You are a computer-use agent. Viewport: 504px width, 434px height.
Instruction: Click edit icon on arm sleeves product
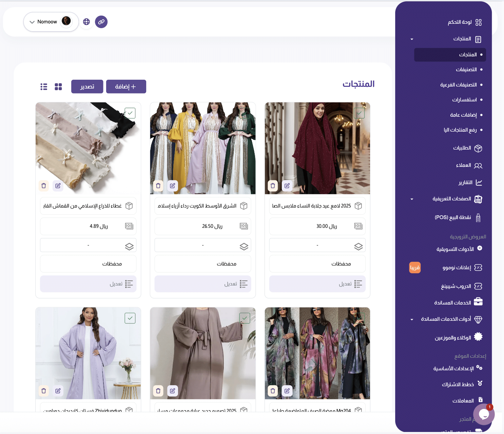click(58, 186)
